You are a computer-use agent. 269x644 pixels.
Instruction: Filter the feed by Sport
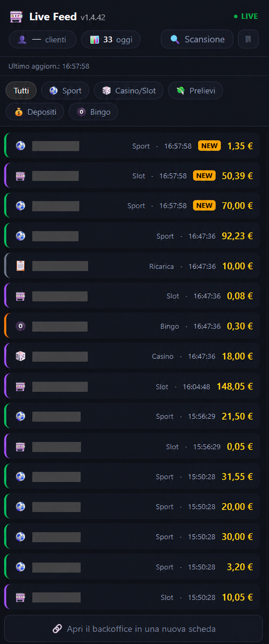click(x=65, y=91)
